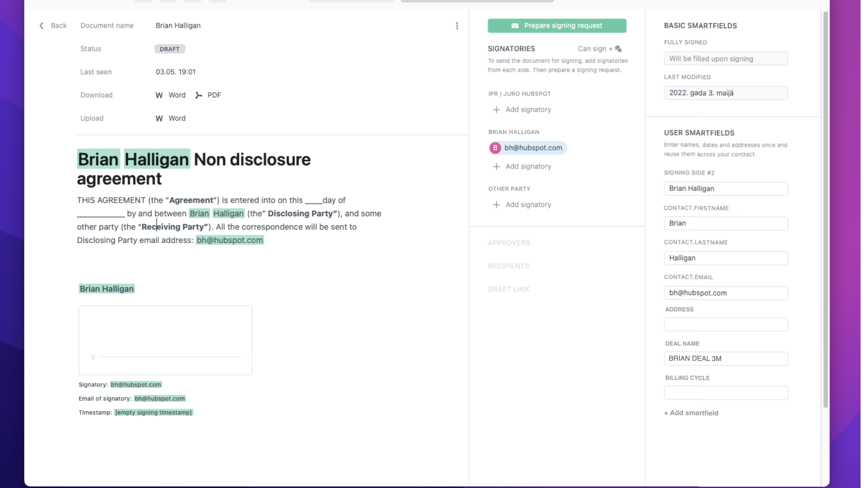Click the Last seen value 03.05. 19:01

click(x=176, y=72)
